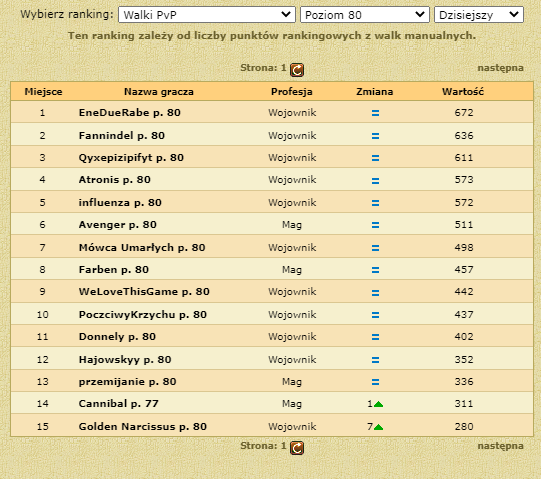This screenshot has width=541, height=479.
Task: Click the rank number 15
Action: (42, 427)
